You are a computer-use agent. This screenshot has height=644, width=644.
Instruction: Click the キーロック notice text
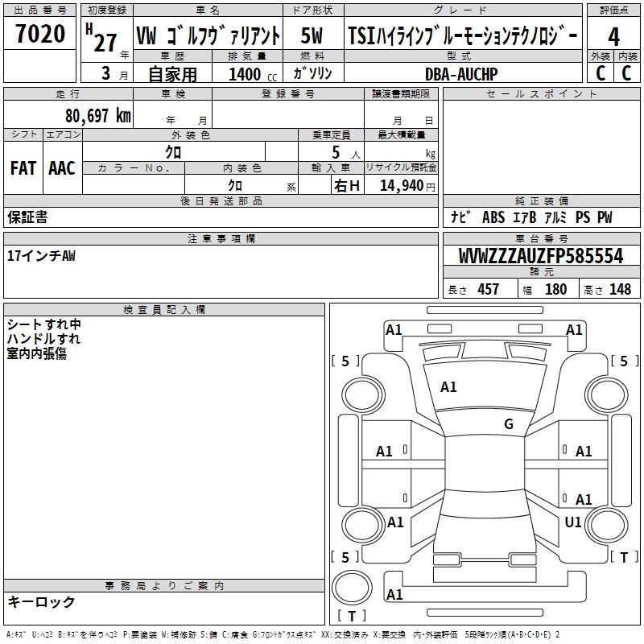pyautogui.click(x=41, y=601)
